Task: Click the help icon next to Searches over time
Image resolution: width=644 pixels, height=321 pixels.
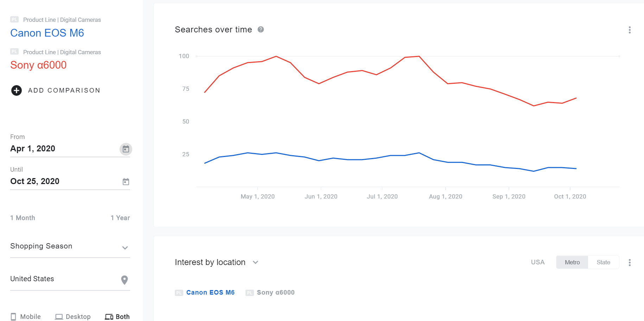Action: 261,30
